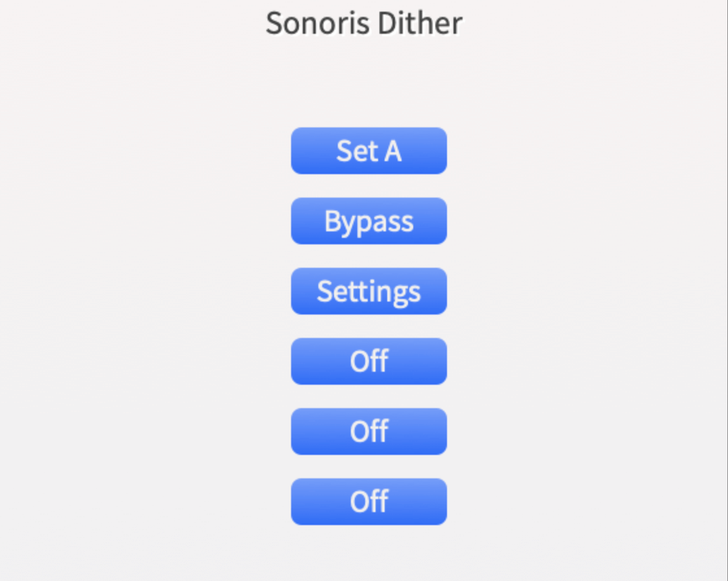728x581 pixels.
Task: Enable the second of three Off buttons
Action: pos(369,432)
